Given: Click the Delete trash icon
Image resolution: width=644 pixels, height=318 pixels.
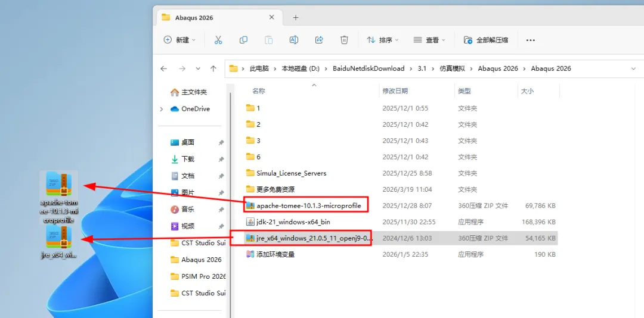Looking at the screenshot, I should [x=344, y=40].
